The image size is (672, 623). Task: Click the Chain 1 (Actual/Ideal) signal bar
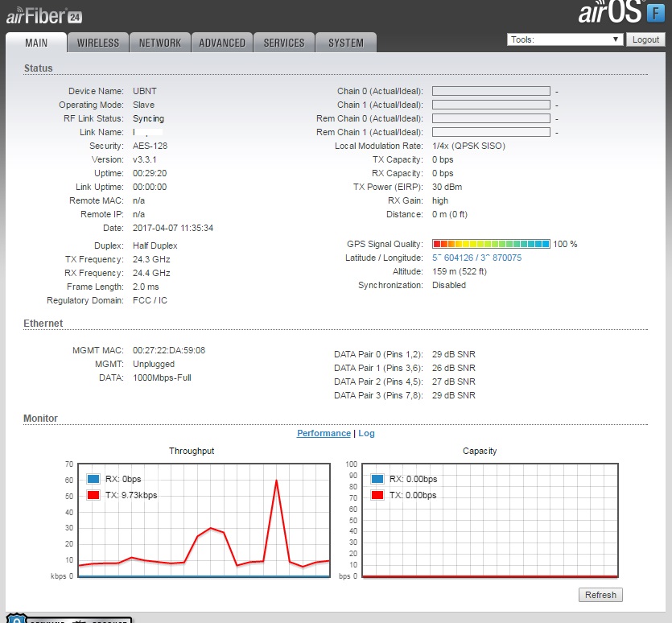point(491,105)
